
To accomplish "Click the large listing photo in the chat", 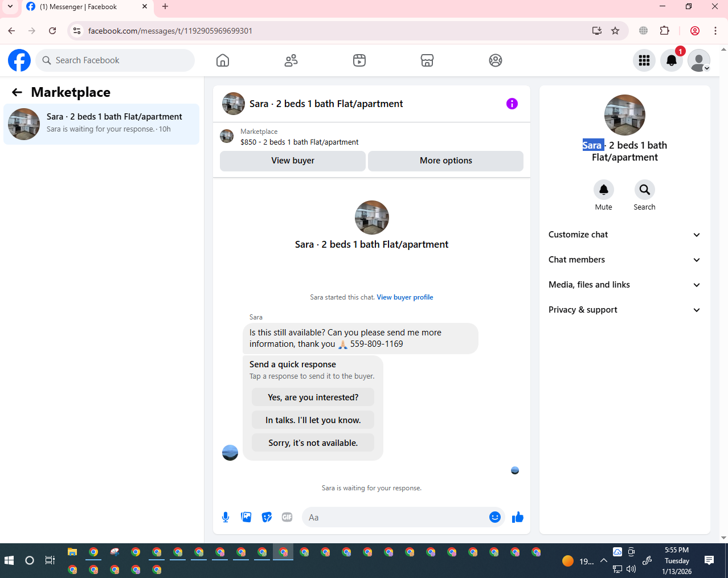I will click(372, 218).
